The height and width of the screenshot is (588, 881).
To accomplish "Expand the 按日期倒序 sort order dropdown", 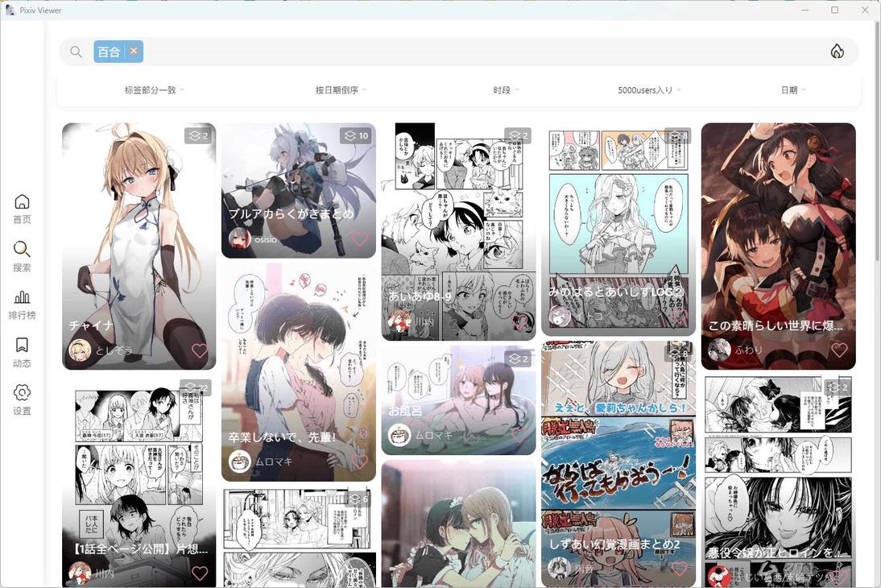I will pos(337,90).
